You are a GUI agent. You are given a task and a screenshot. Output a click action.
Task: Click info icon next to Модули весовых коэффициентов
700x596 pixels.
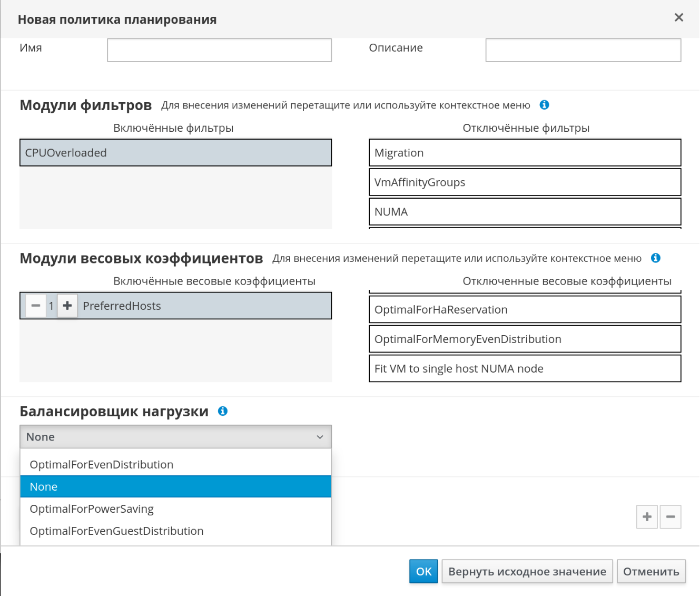click(x=655, y=258)
